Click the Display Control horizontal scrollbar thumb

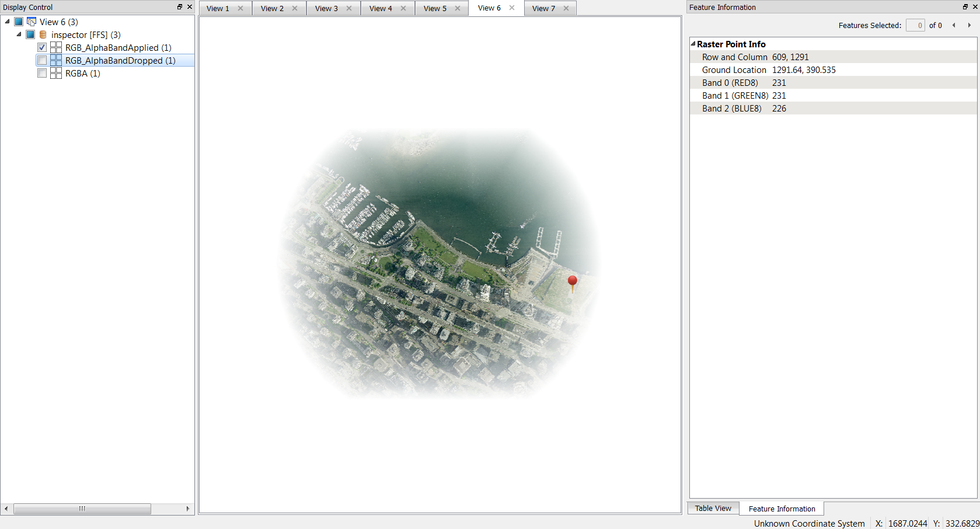pyautogui.click(x=82, y=509)
